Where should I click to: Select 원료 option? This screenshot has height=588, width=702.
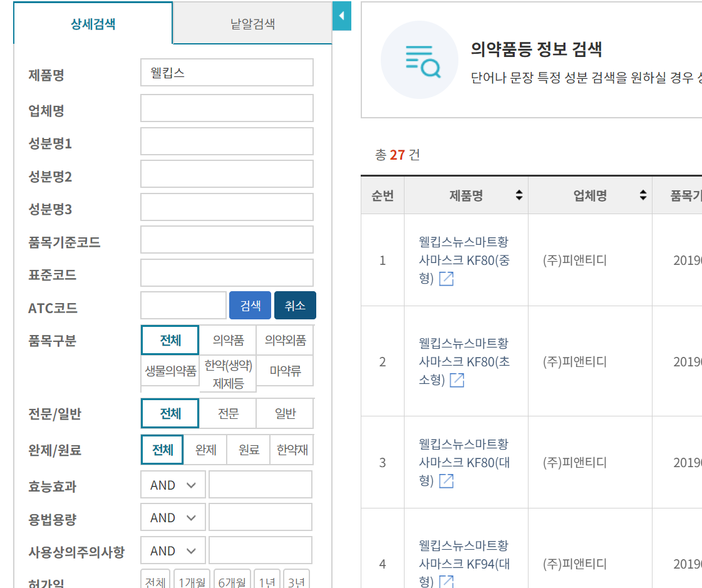pos(249,450)
